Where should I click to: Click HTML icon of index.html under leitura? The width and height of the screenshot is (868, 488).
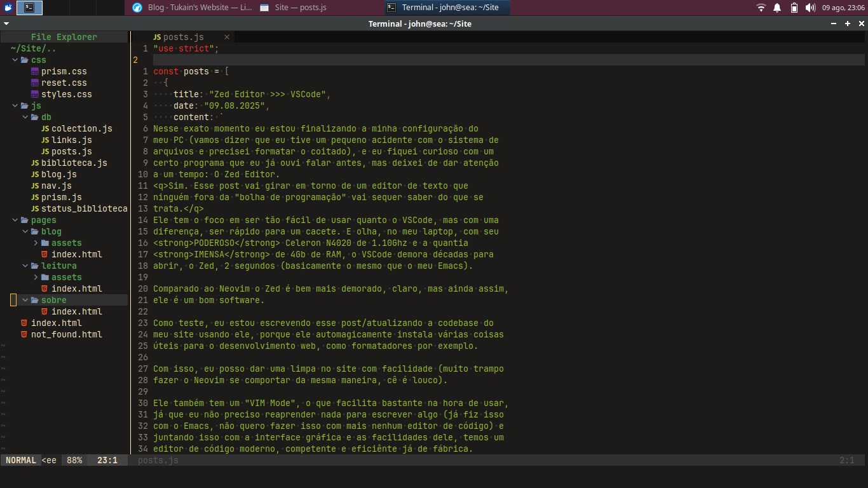pos(44,288)
